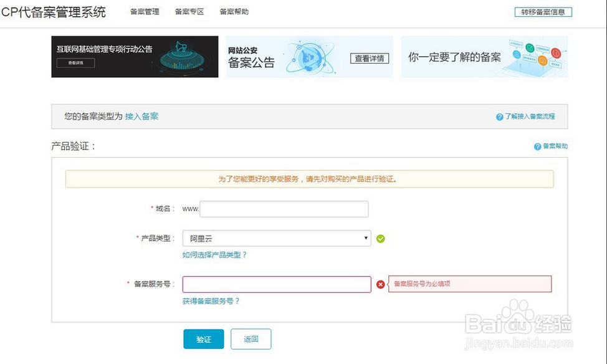
Task: Open the 备案专区 menu
Action: coord(189,12)
